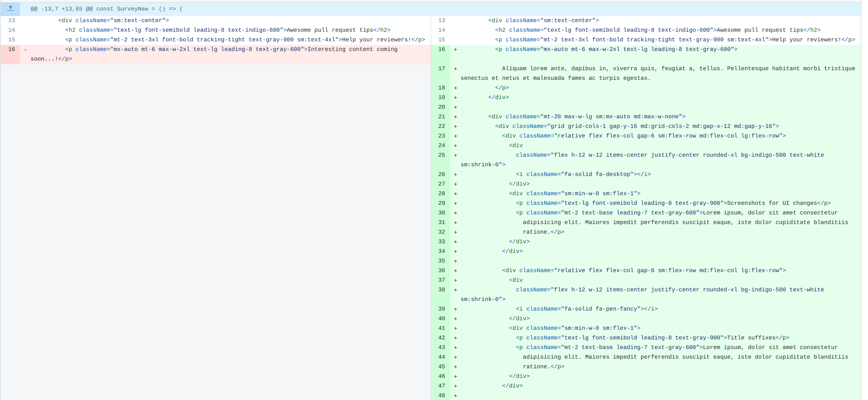Select right line number 15
Screen dimensions: 868x400
(x=441, y=40)
